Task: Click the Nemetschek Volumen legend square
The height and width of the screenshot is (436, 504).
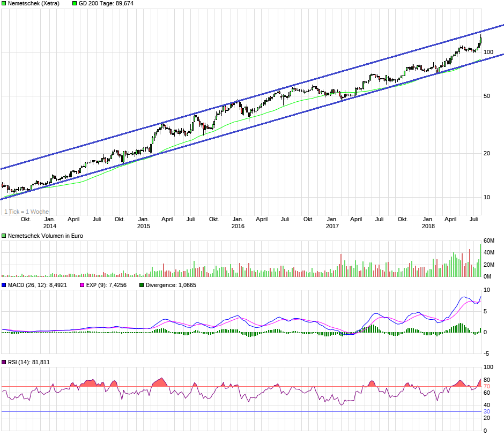Action: pos(4,236)
